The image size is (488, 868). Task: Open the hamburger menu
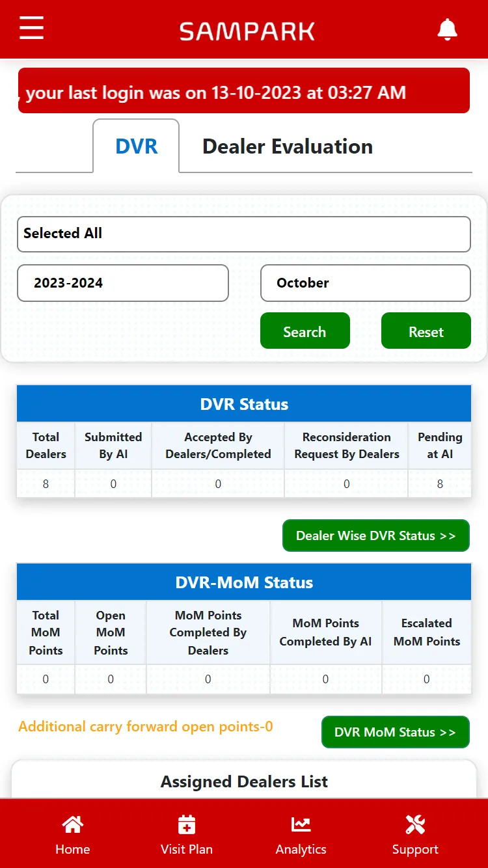(31, 29)
